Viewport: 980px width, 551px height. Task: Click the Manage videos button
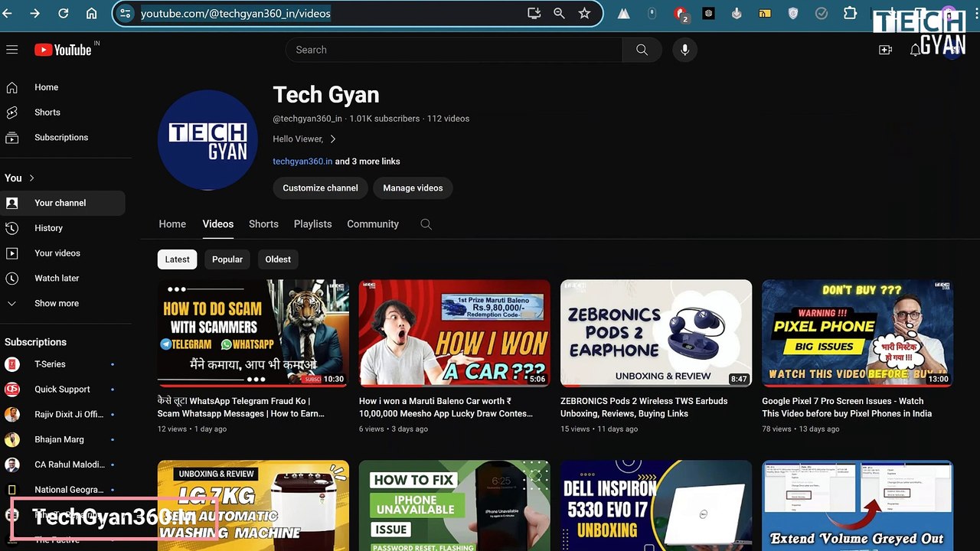pyautogui.click(x=413, y=188)
